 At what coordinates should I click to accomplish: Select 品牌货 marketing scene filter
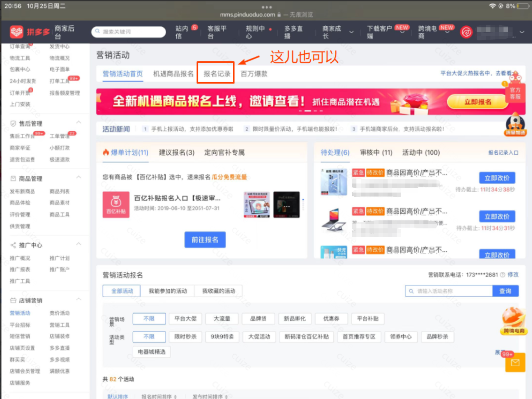[x=258, y=319]
